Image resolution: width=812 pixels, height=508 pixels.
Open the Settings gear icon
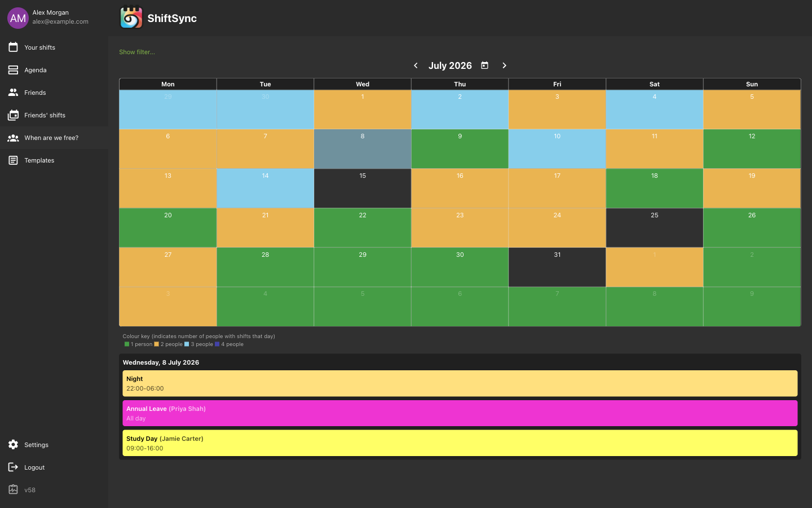point(13,445)
